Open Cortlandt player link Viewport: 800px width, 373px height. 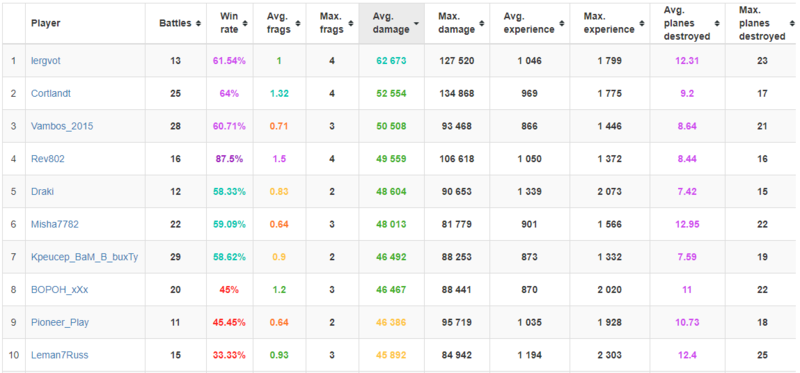[x=51, y=93]
